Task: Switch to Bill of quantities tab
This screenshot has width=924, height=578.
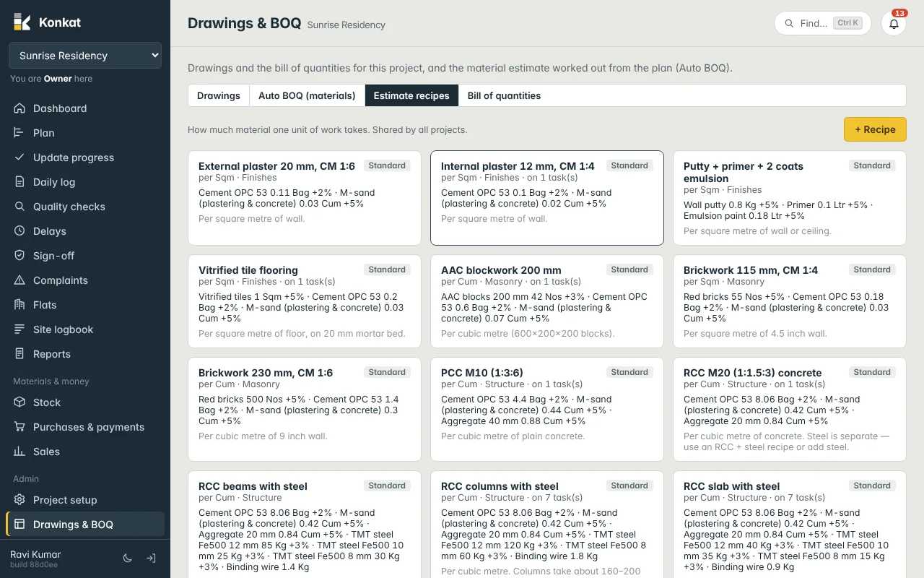Action: click(504, 95)
